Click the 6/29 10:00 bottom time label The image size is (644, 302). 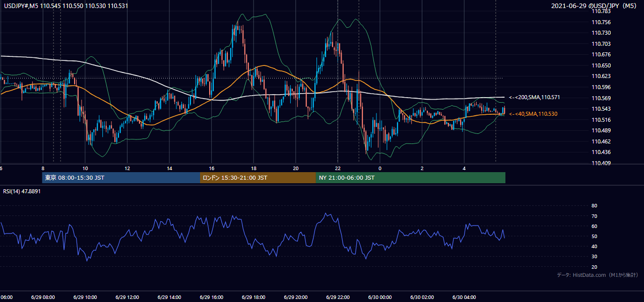(85, 297)
